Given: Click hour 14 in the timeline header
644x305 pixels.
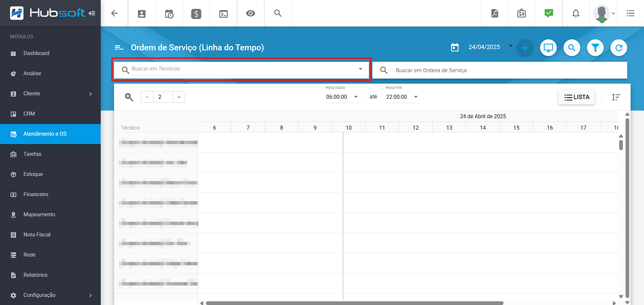Looking at the screenshot, I should pyautogui.click(x=483, y=128).
